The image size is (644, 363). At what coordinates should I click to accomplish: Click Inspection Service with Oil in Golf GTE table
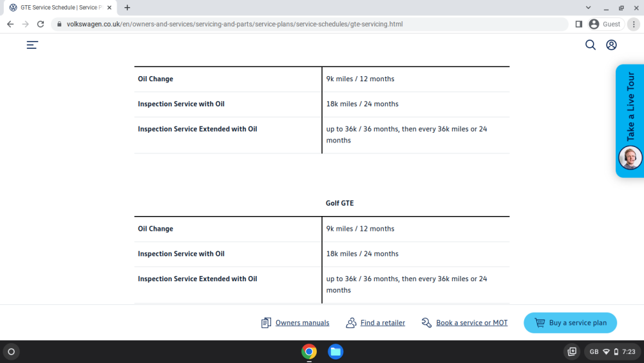tap(181, 253)
